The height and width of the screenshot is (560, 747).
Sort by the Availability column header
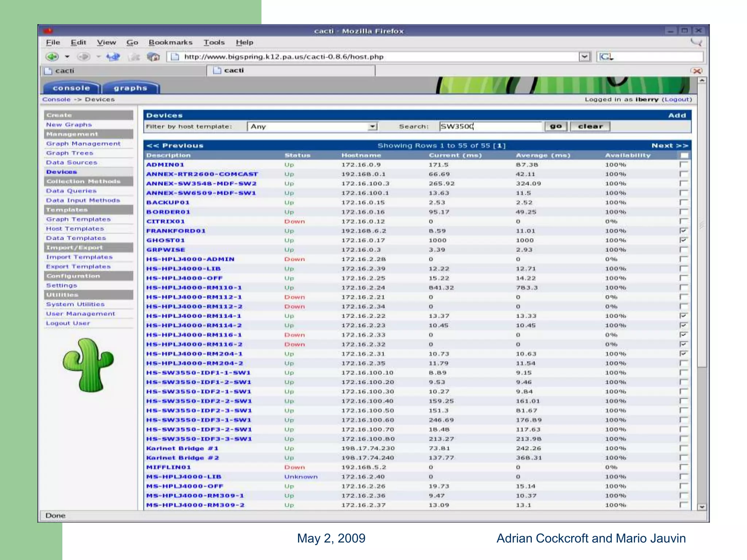point(628,155)
